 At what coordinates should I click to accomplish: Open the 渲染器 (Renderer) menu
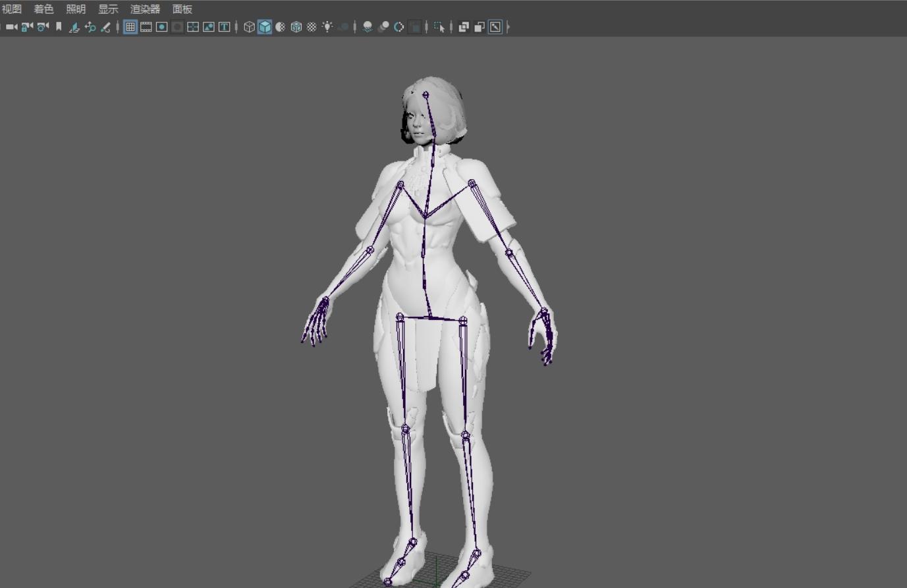click(145, 9)
